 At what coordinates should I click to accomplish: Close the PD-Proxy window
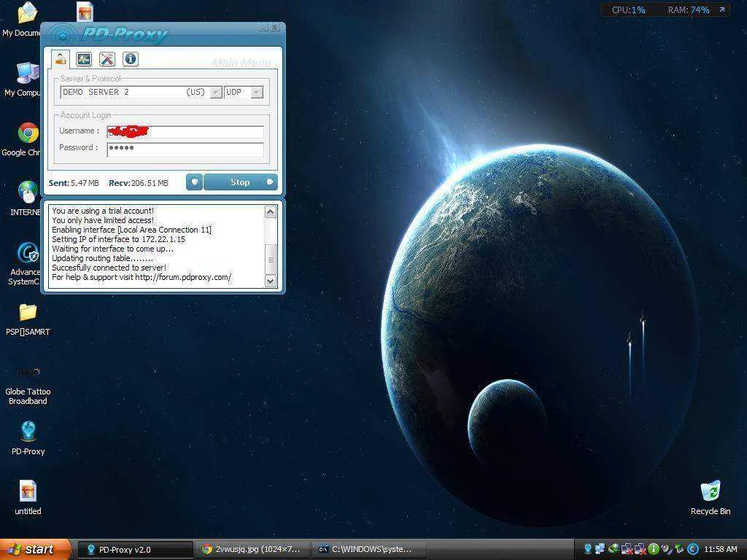[x=275, y=27]
